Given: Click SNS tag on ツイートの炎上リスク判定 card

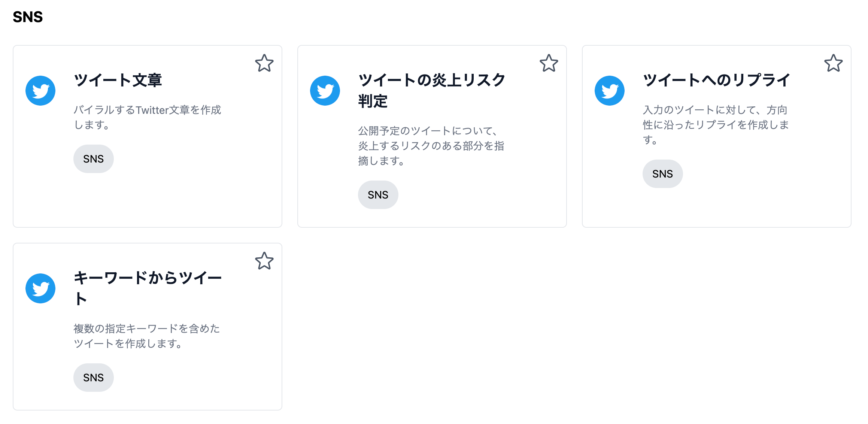Looking at the screenshot, I should coord(378,195).
